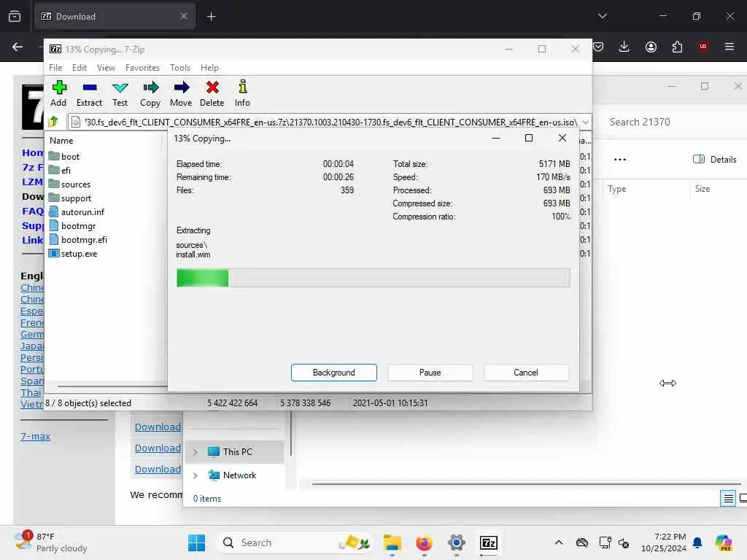Viewport: 747px width, 560px height.
Task: Open the Explorer see more options menu
Action: click(620, 160)
